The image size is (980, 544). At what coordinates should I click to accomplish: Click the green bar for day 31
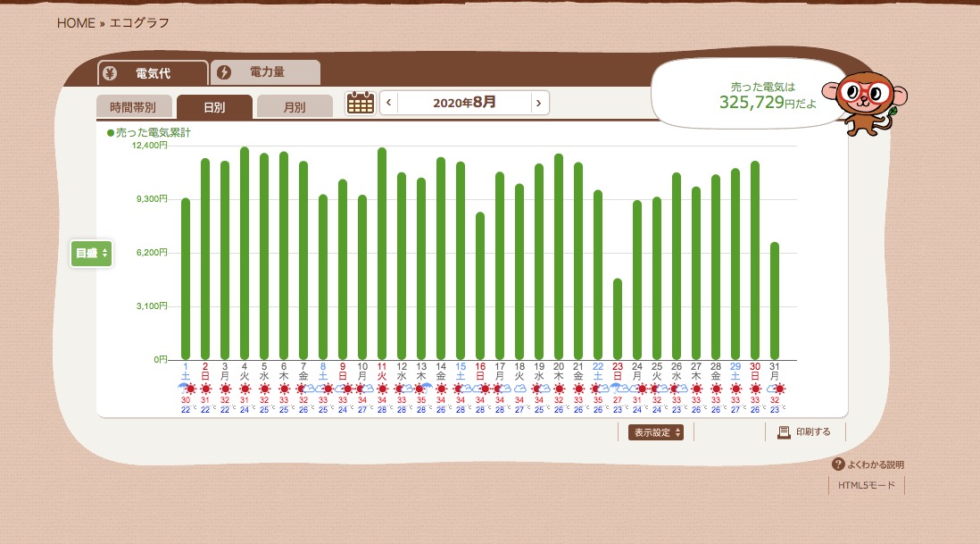coord(775,301)
